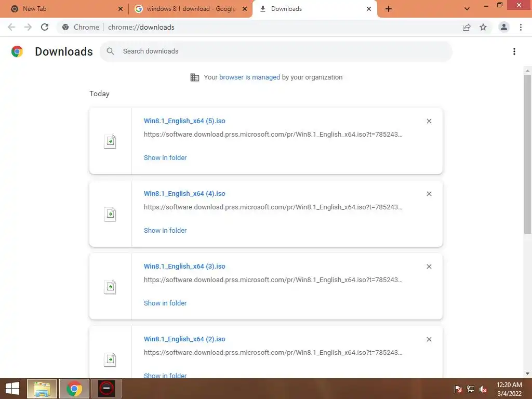Open the Windows Start button
532x399 pixels.
(x=12, y=389)
